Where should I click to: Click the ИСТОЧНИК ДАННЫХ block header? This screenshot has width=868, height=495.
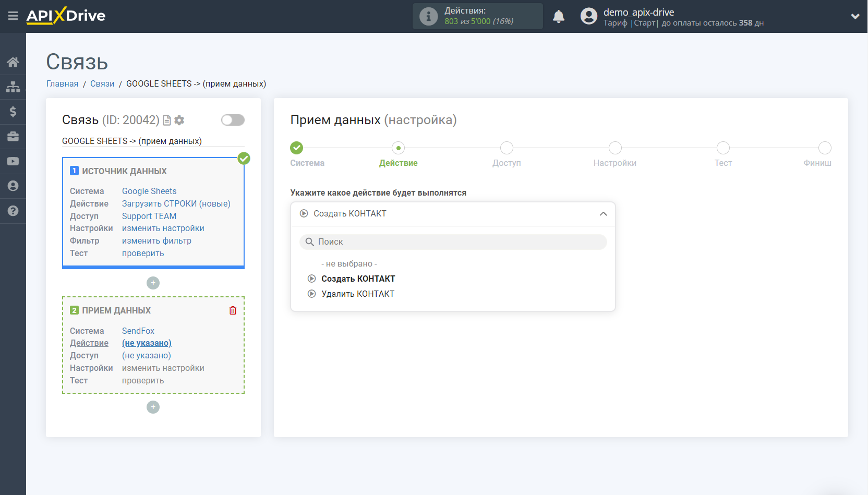pyautogui.click(x=124, y=171)
